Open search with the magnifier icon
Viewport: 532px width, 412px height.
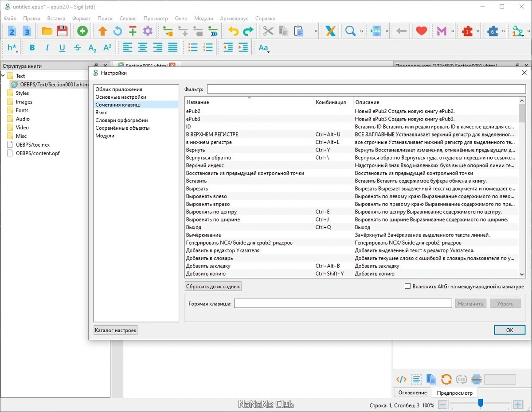[x=350, y=31]
